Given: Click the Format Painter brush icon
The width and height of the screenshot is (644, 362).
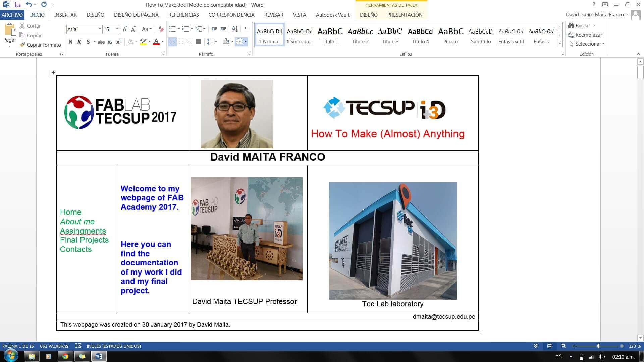Looking at the screenshot, I should (x=22, y=45).
